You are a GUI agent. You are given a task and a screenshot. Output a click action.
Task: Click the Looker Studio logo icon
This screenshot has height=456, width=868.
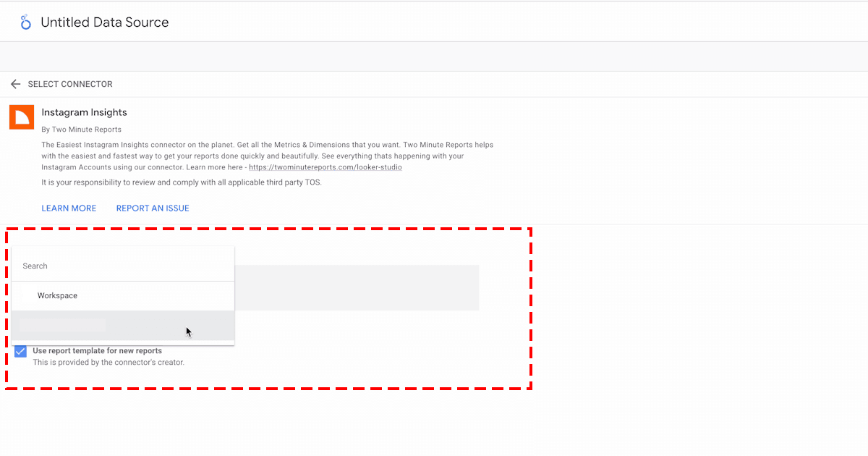26,22
